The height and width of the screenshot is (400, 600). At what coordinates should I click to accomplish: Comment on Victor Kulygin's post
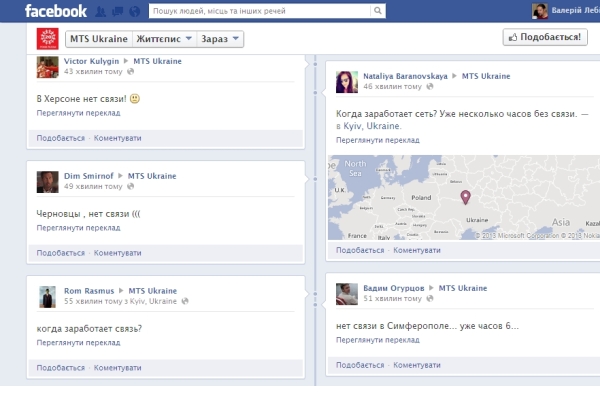[117, 138]
